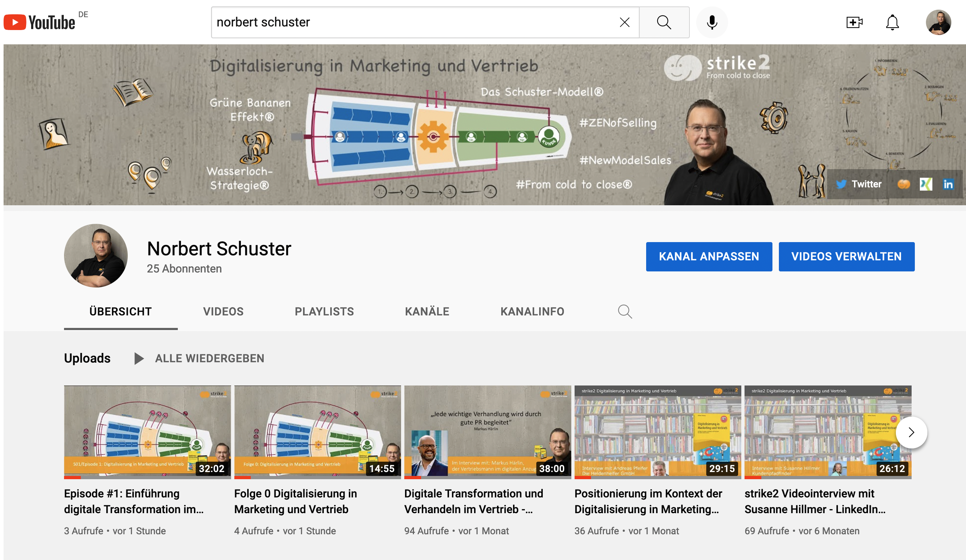The width and height of the screenshot is (966, 560).
Task: Open the orange strike2 website icon in banner
Action: (x=903, y=184)
